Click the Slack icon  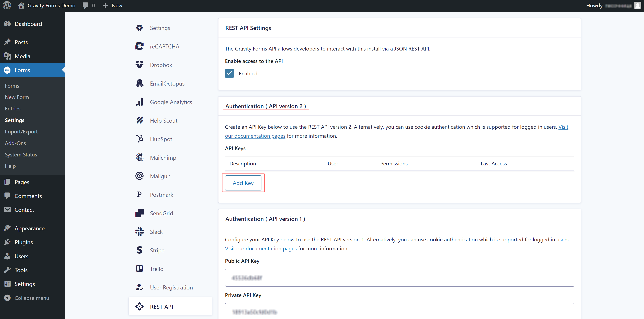139,231
